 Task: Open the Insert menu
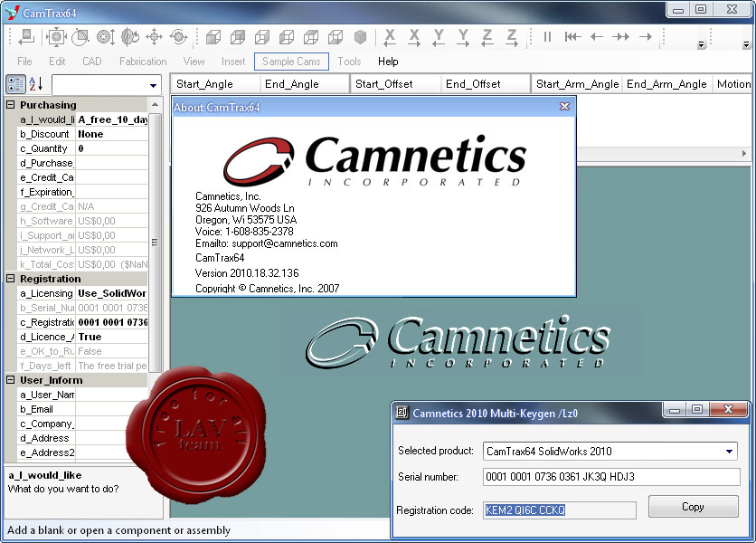click(x=233, y=62)
